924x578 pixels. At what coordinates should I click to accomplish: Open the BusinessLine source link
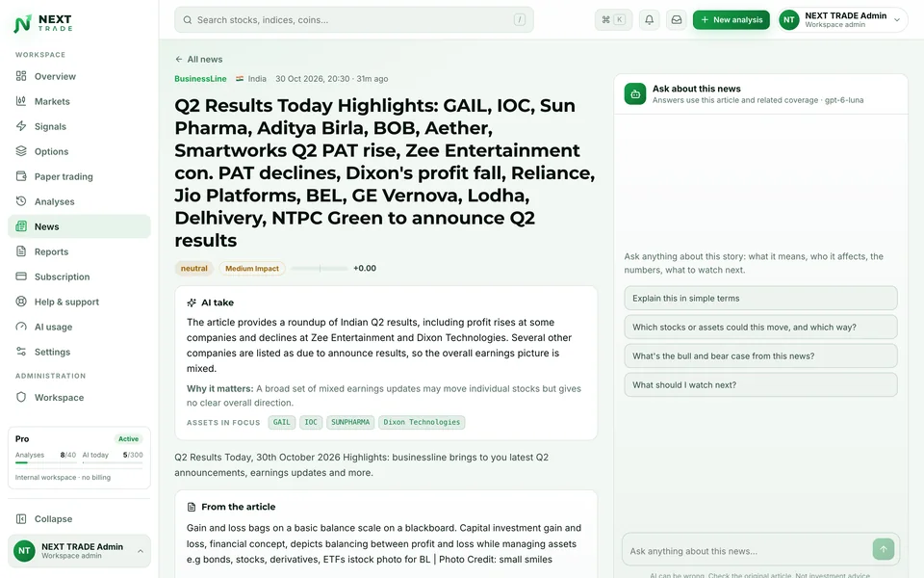(x=200, y=78)
